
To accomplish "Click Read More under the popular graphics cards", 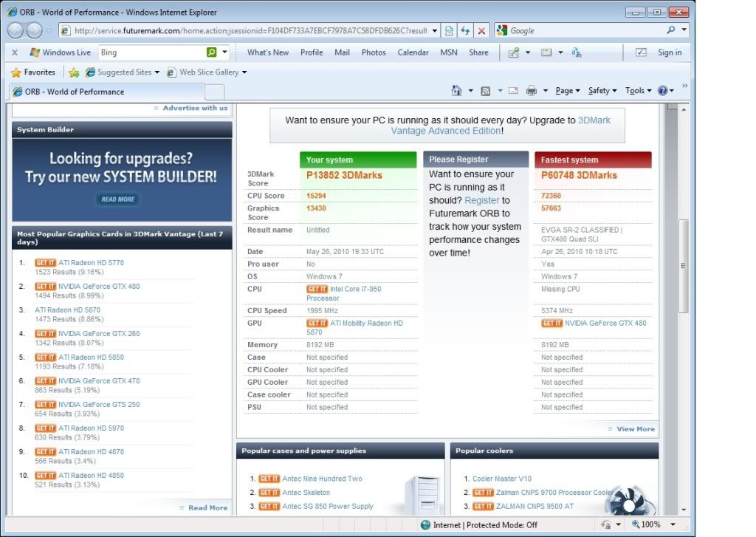I will 207,507.
